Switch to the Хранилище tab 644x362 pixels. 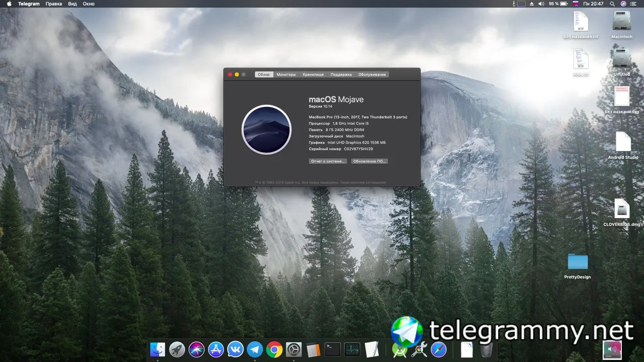tap(313, 74)
